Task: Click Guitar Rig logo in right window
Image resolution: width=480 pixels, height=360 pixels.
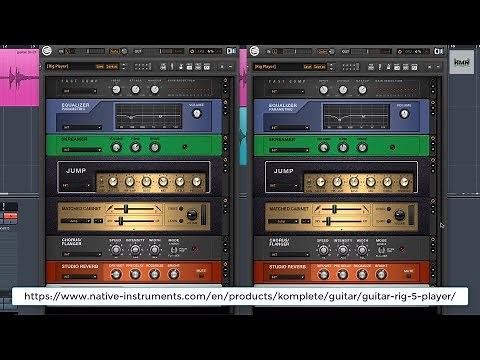Action: 255,51
